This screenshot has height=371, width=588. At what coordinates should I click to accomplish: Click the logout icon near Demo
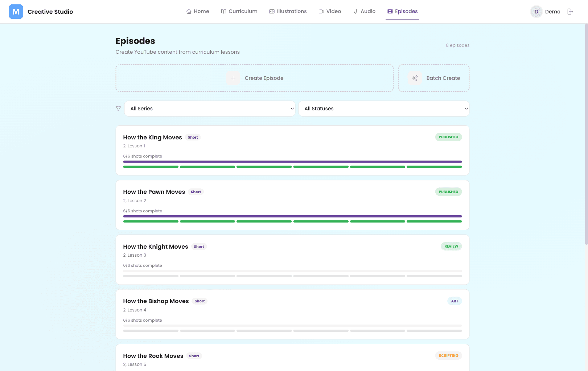pyautogui.click(x=570, y=11)
